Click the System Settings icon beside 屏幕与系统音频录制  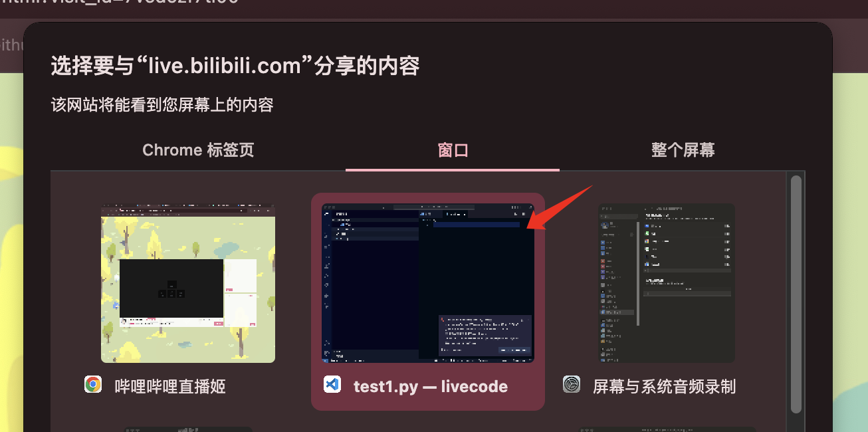(x=572, y=384)
